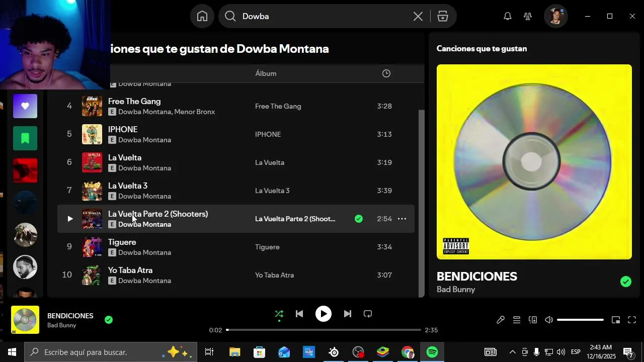Open BlueStacks from the taskbar

point(383,352)
